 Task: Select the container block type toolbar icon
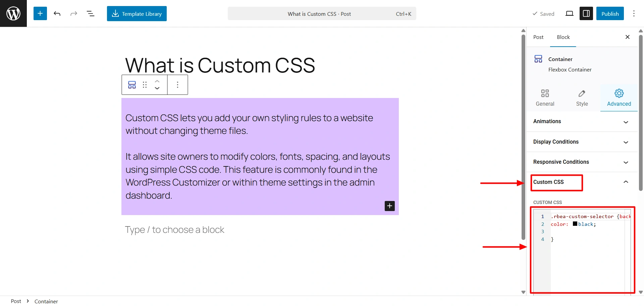tap(132, 85)
